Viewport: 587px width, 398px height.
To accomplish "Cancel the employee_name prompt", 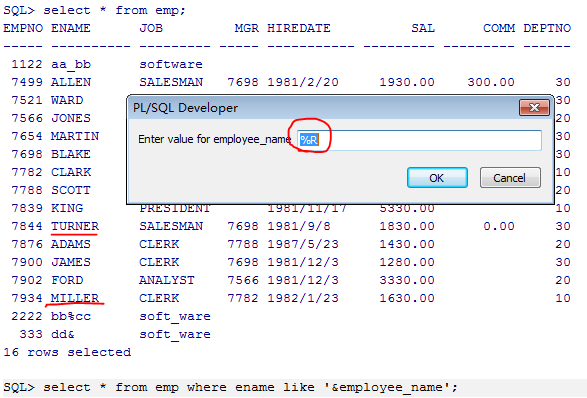I will click(510, 177).
